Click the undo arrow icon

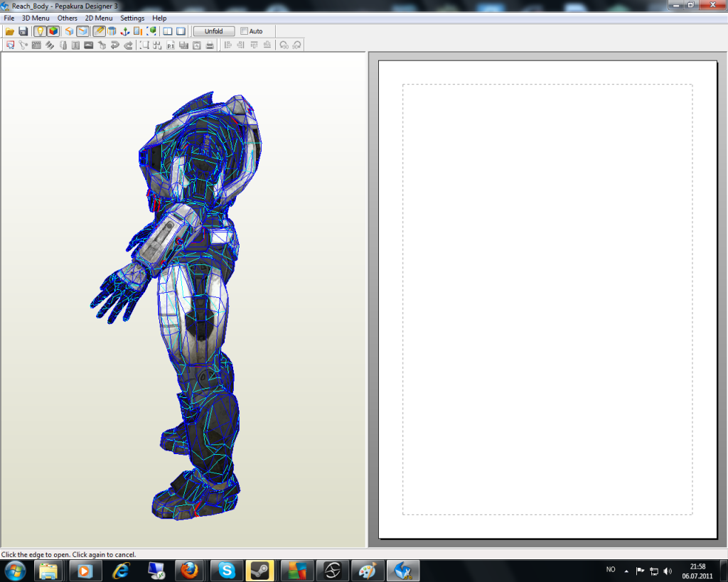(x=115, y=45)
